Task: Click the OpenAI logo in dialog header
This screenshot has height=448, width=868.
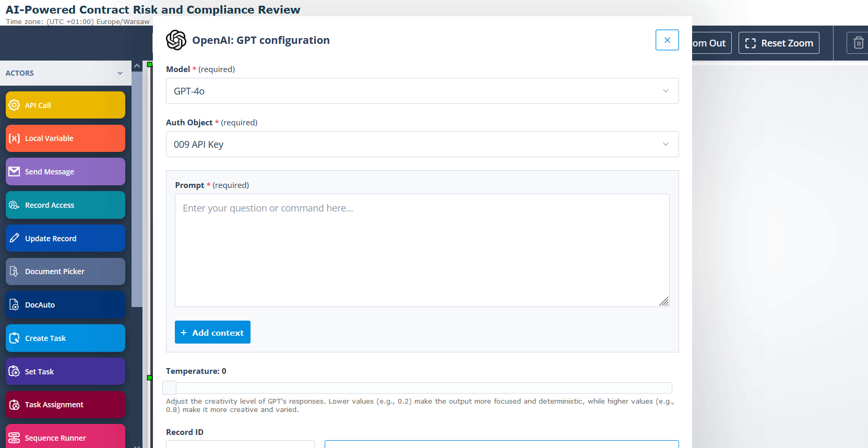Action: point(176,40)
